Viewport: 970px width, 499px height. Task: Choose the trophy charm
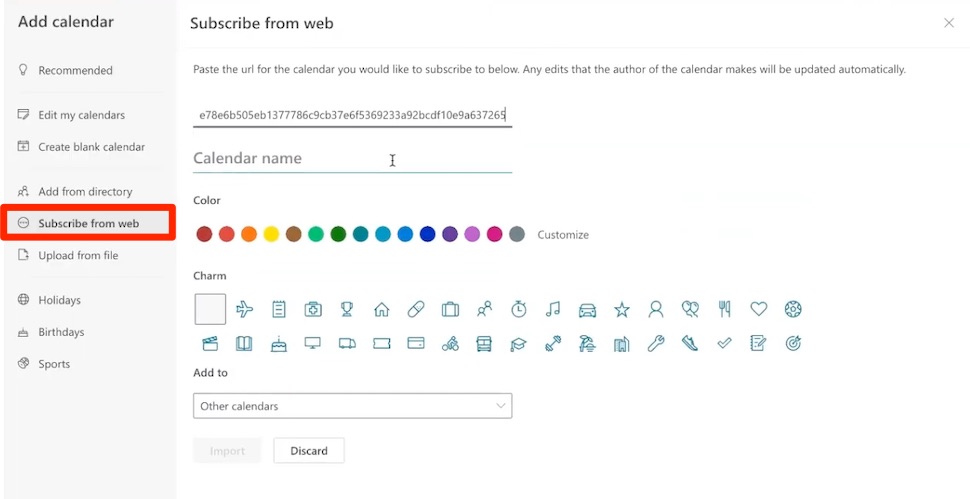click(x=347, y=310)
